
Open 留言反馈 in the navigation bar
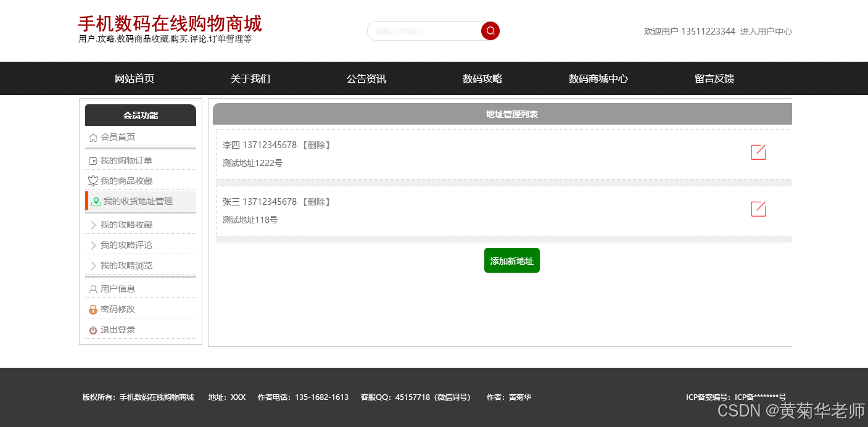(714, 78)
